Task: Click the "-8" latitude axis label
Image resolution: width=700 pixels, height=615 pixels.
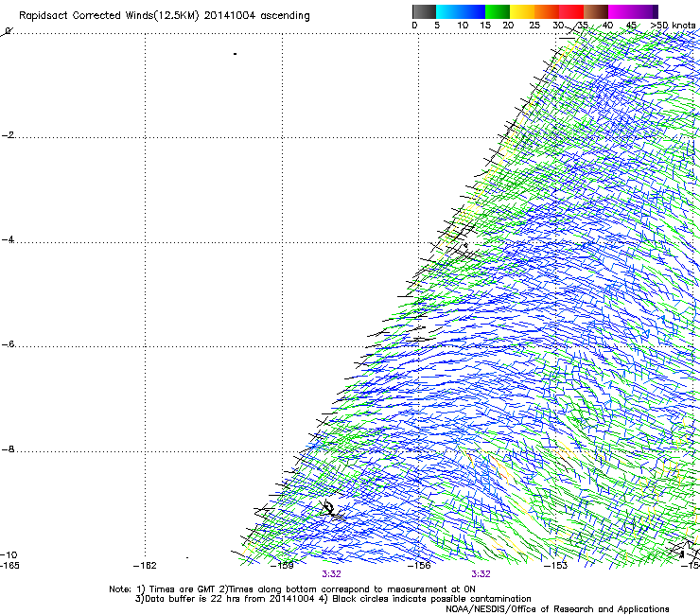Action: [8, 449]
